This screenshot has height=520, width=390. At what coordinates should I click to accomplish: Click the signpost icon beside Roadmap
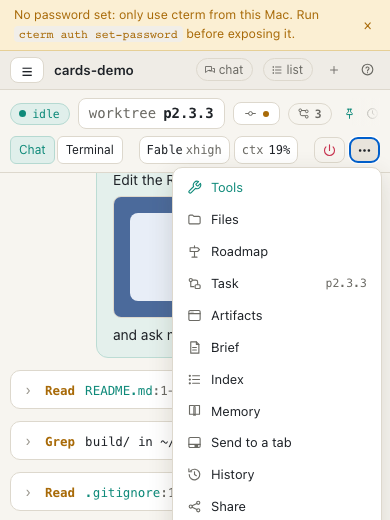coord(195,252)
